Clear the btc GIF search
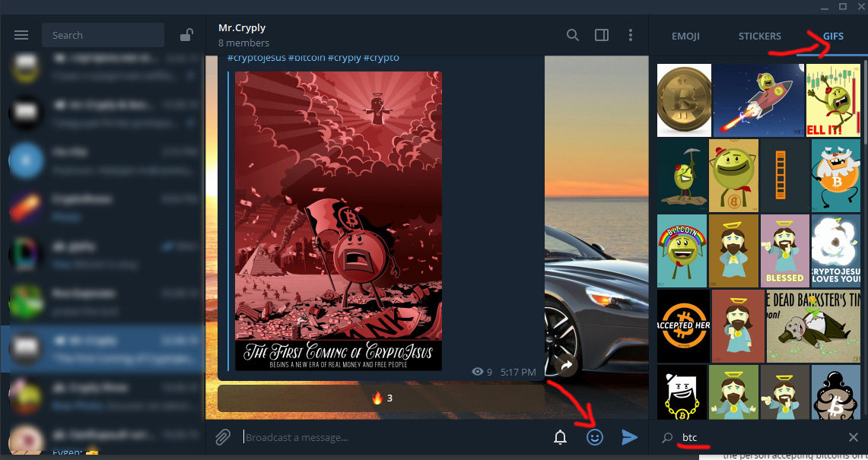This screenshot has width=868, height=460. 853,438
